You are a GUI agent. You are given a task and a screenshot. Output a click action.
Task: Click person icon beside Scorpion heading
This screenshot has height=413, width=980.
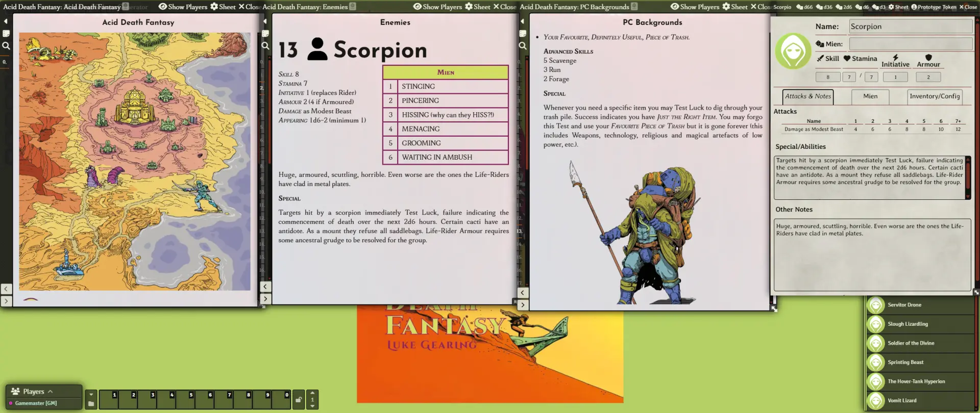pos(317,49)
